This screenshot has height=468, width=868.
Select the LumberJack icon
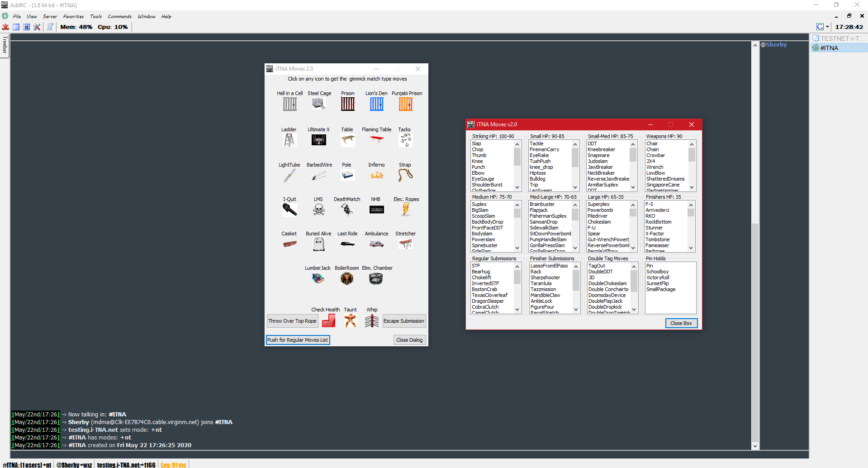pos(318,278)
